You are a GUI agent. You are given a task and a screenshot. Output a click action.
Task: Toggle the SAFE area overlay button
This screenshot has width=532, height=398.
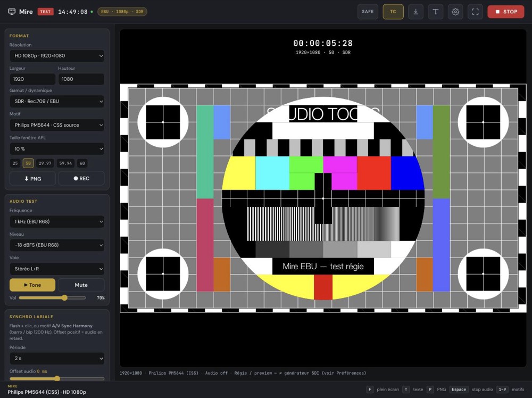[x=368, y=12]
